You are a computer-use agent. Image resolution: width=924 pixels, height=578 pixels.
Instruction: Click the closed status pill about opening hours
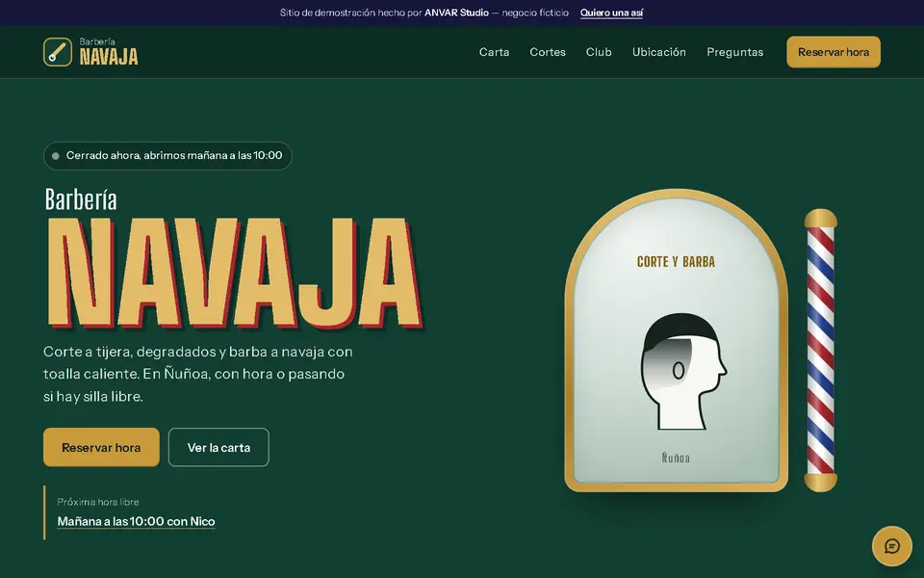point(167,156)
